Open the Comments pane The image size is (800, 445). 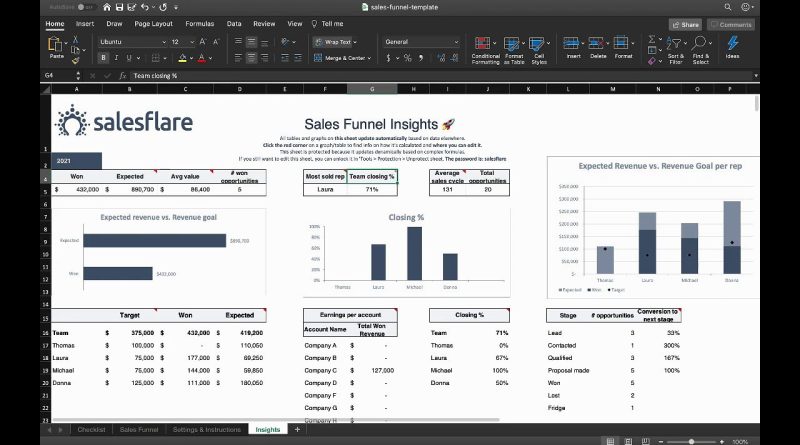pos(731,24)
